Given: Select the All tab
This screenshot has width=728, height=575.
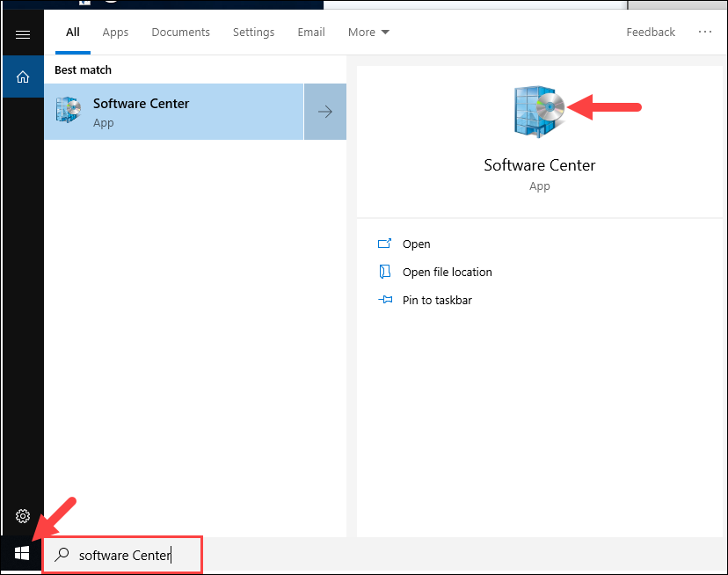Looking at the screenshot, I should (73, 32).
